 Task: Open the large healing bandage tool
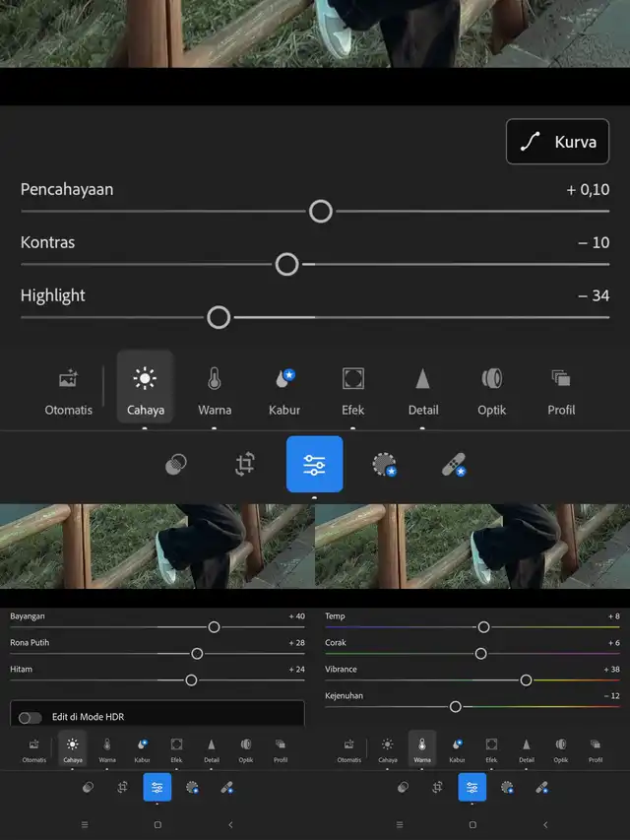pyautogui.click(x=453, y=464)
